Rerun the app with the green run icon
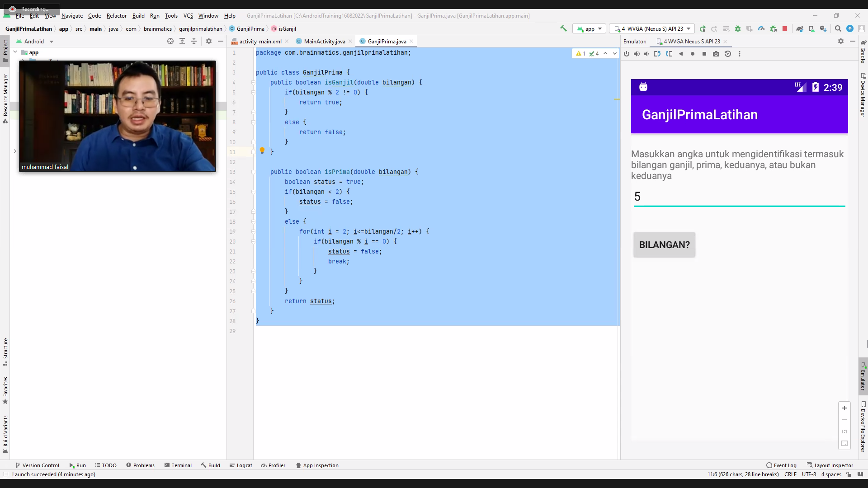Viewport: 868px width, 488px height. pos(703,28)
